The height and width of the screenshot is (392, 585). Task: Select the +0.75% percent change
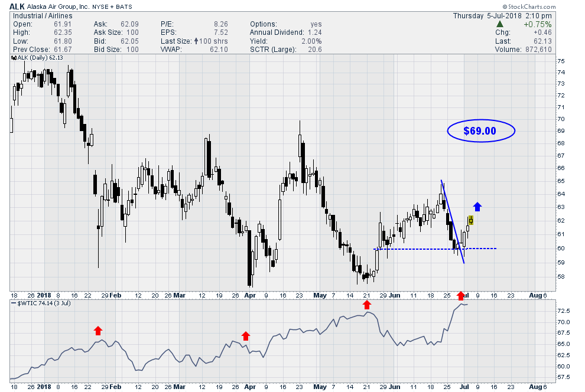[537, 24]
